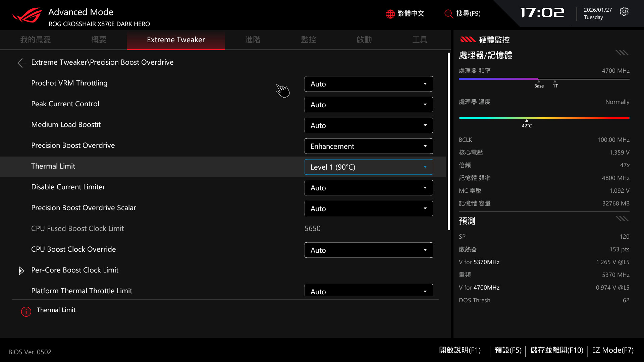Open Thermal Limit Level 1 dropdown
Screen dimensions: 644x362
coord(368,167)
